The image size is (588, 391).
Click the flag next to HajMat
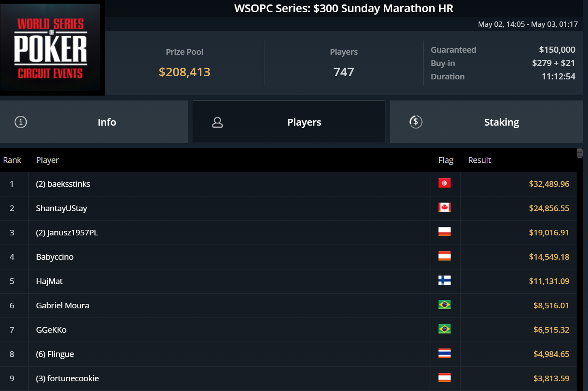click(444, 281)
